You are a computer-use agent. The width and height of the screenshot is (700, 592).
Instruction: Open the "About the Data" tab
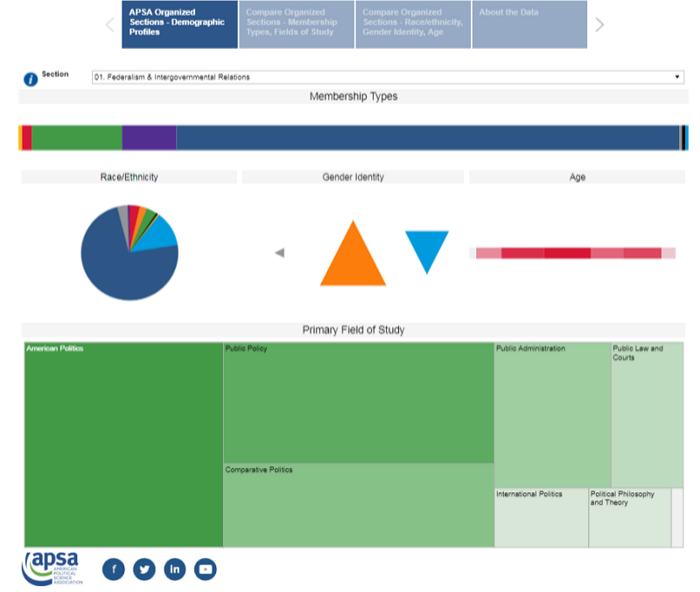point(529,24)
